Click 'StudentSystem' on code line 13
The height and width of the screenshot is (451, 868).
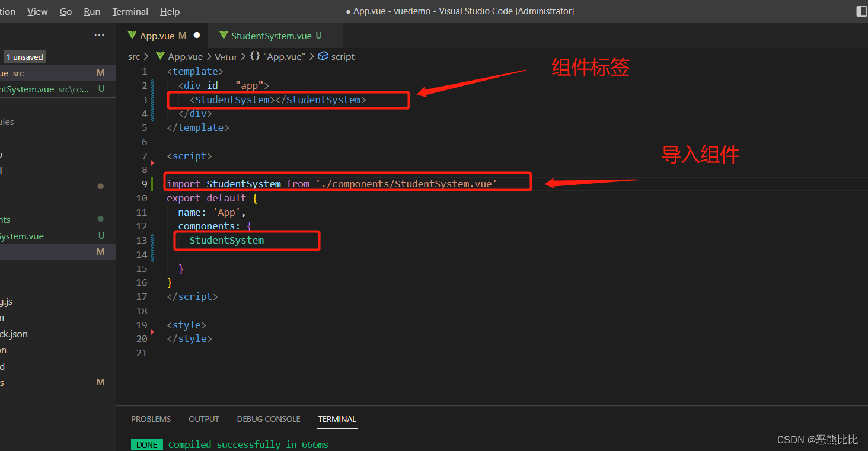point(226,240)
